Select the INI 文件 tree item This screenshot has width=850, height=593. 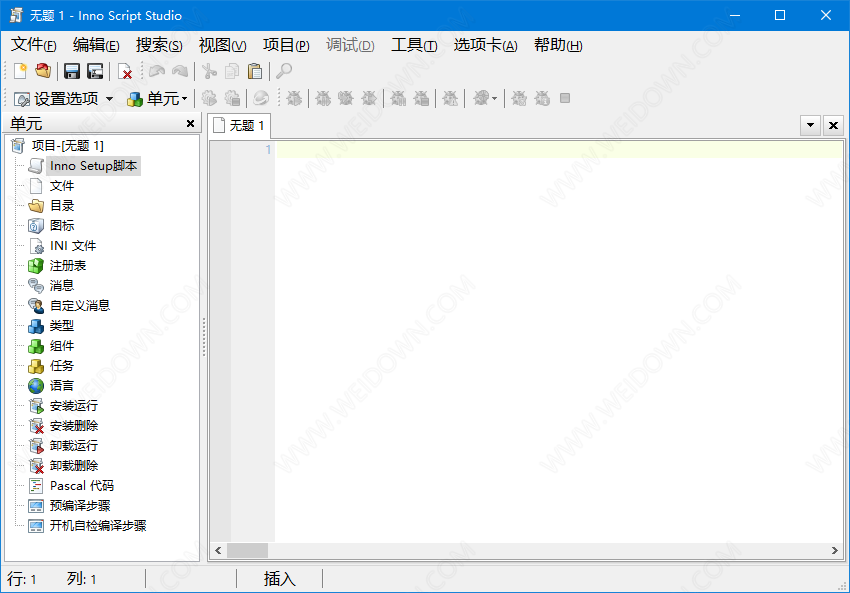tap(73, 246)
